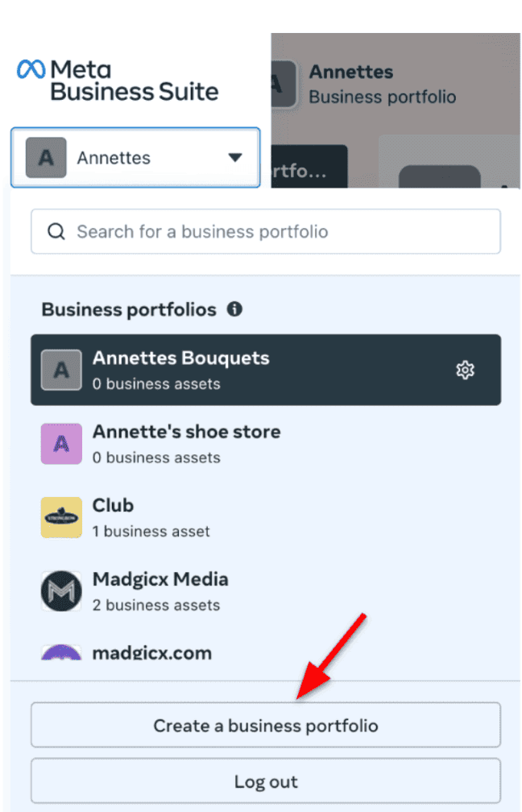This screenshot has width=522, height=812.
Task: Click the Annettes Business portfolio header avatar
Action: click(x=283, y=85)
